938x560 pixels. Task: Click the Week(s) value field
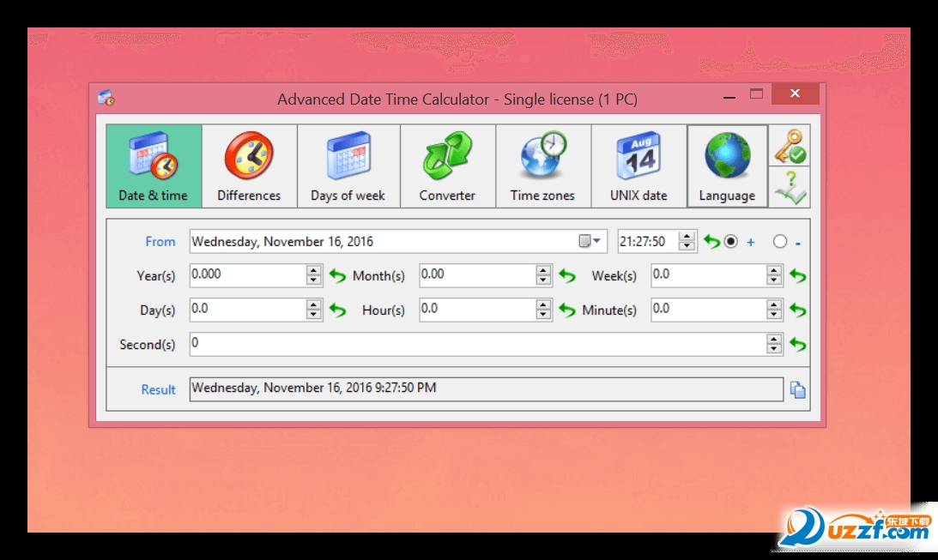(709, 275)
